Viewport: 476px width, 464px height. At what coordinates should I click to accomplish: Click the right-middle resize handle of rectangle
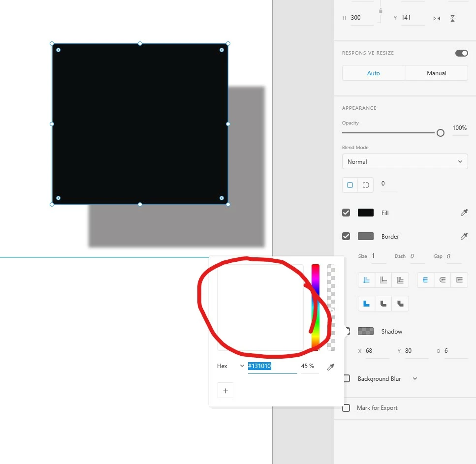click(228, 124)
